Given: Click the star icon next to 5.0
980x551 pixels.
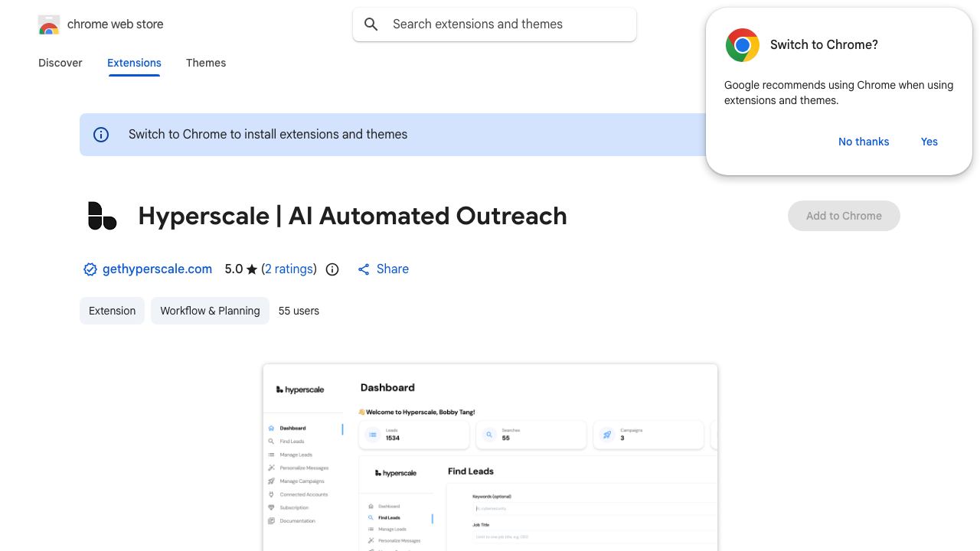Looking at the screenshot, I should [x=252, y=269].
